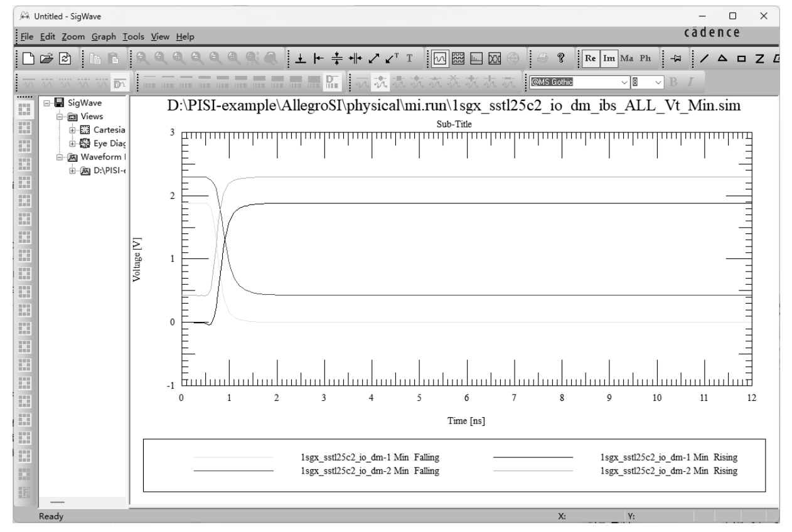Click the Time [ns] axis label
This screenshot has width=792, height=532.
pos(466,421)
